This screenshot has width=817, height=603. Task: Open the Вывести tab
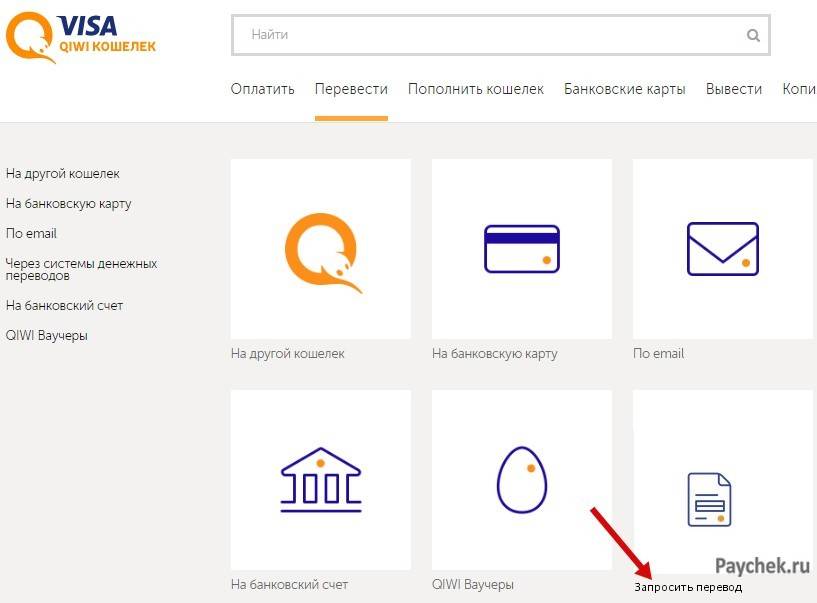(x=734, y=89)
